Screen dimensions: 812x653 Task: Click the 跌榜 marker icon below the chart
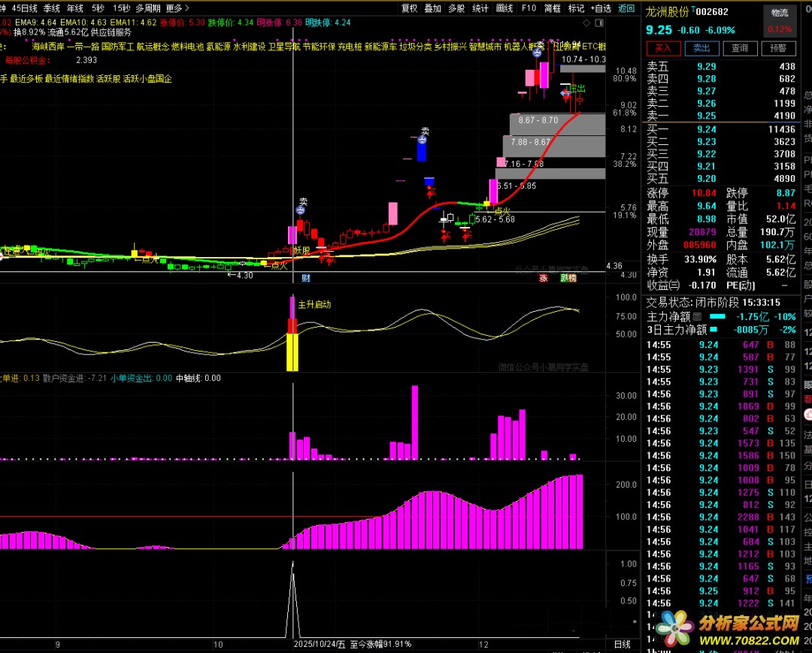pyautogui.click(x=568, y=278)
